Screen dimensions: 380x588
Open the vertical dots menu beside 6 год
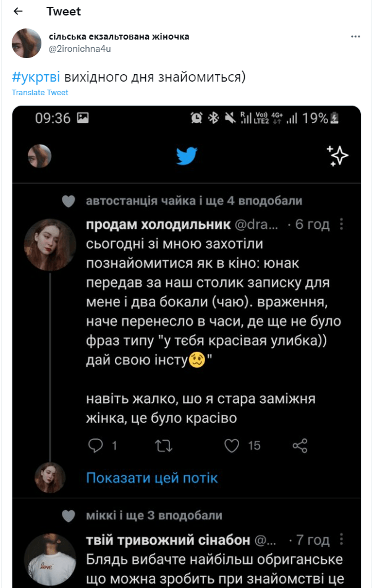342,224
